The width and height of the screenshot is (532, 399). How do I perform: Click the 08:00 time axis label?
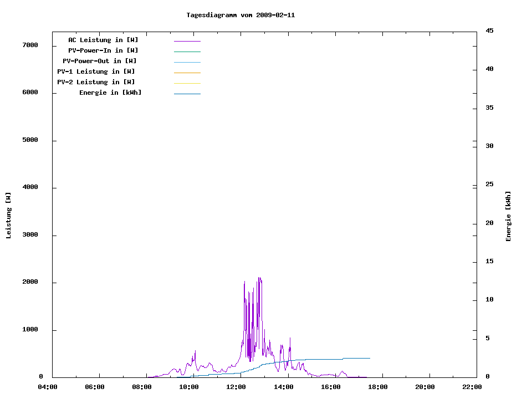coord(142,387)
